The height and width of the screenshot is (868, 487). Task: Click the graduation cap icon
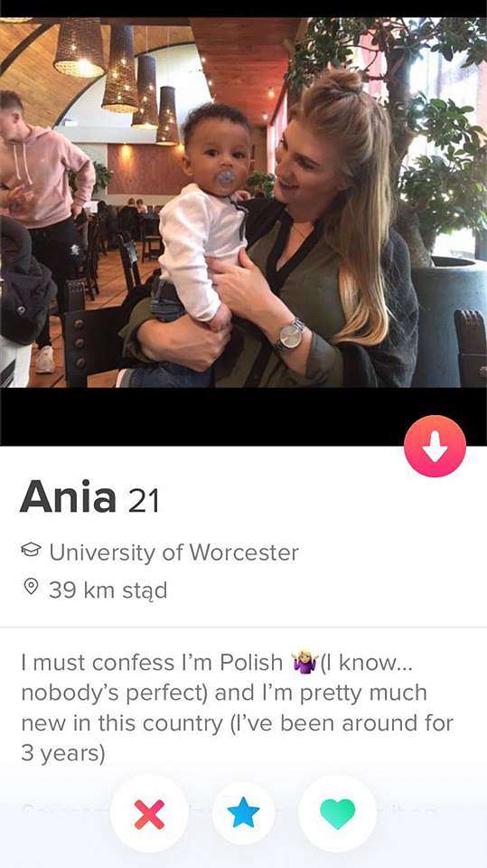[x=31, y=551]
